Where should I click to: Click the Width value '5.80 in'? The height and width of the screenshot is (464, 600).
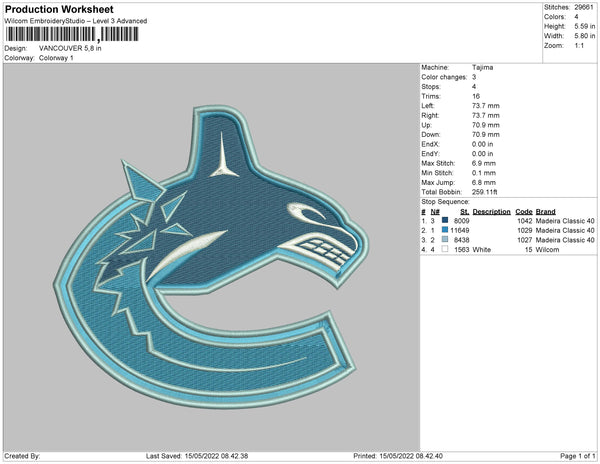click(585, 36)
